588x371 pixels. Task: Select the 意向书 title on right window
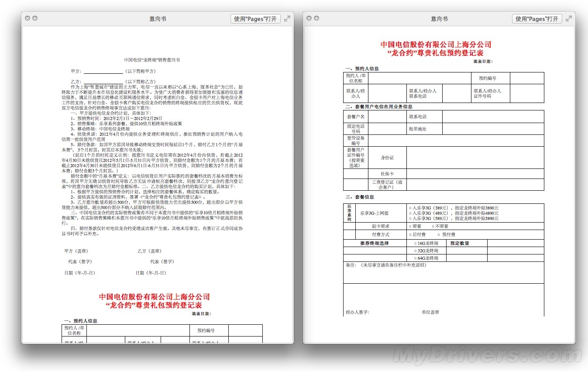point(440,19)
